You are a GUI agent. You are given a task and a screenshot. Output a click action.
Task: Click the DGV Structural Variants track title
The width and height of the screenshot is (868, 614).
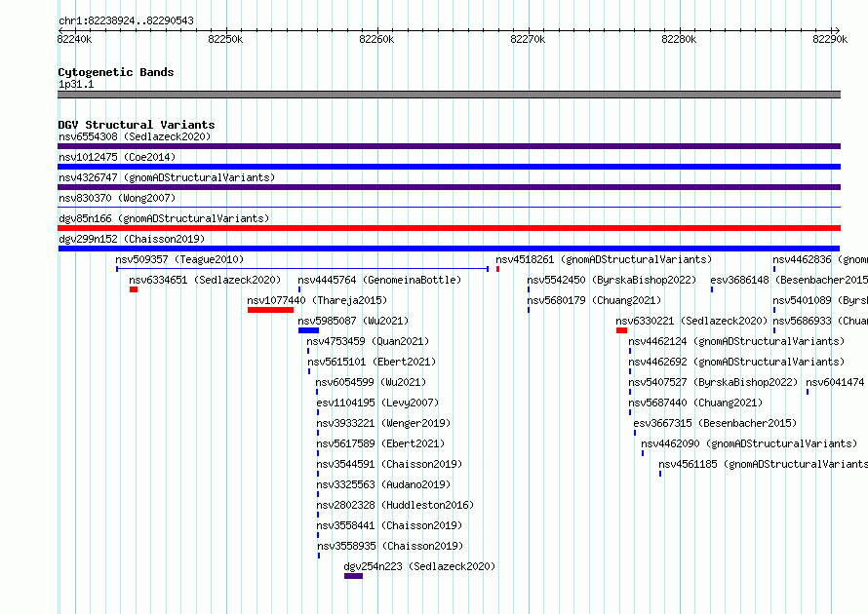pos(137,125)
